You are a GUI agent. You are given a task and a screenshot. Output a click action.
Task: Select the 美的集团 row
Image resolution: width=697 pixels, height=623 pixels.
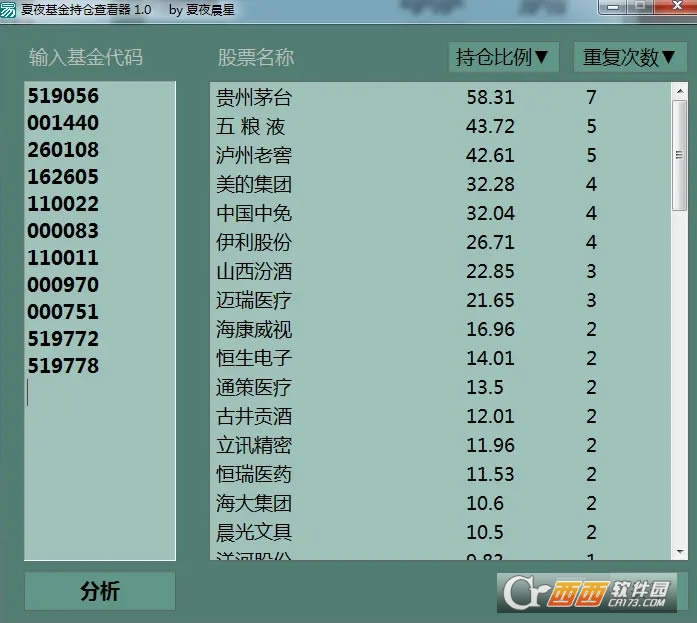point(440,184)
